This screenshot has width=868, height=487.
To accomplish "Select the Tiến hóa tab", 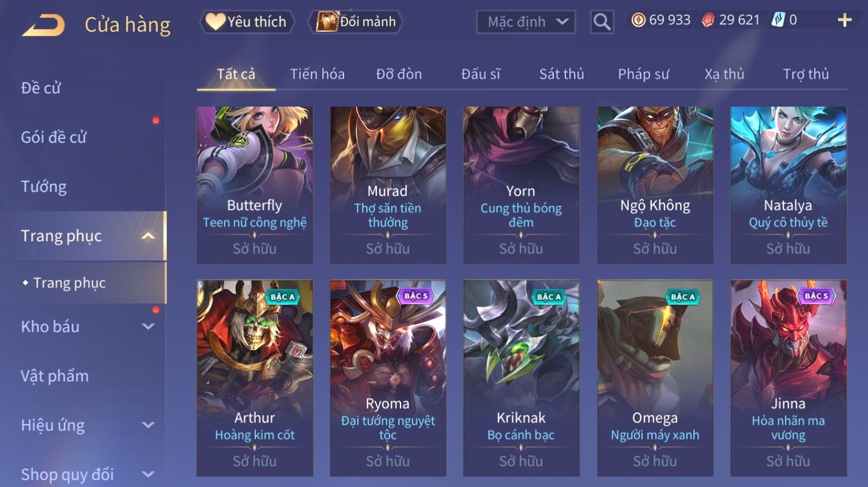I will point(317,74).
